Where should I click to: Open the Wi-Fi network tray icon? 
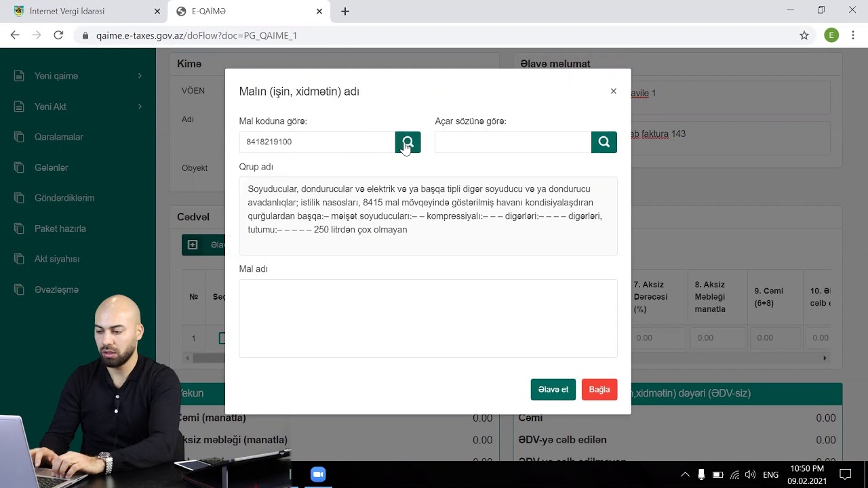click(734, 474)
